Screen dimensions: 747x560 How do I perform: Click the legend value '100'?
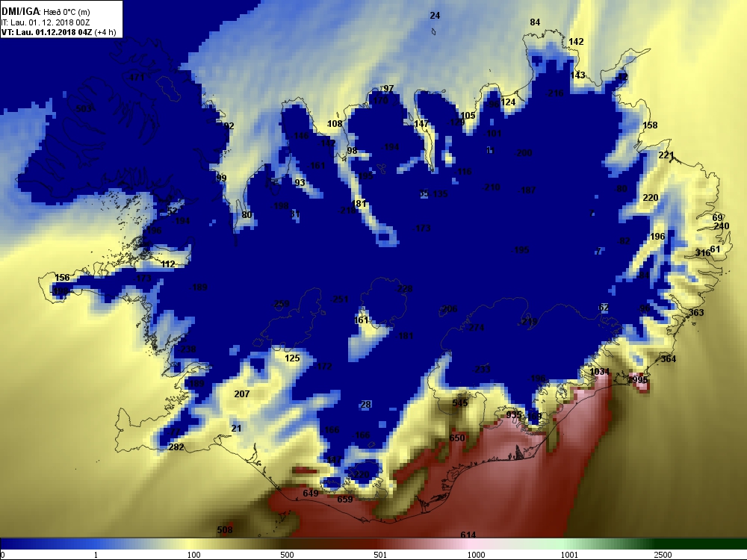pos(194,555)
